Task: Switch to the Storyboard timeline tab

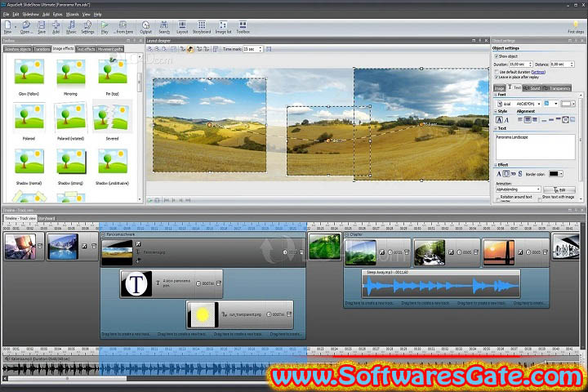Action: [47, 218]
